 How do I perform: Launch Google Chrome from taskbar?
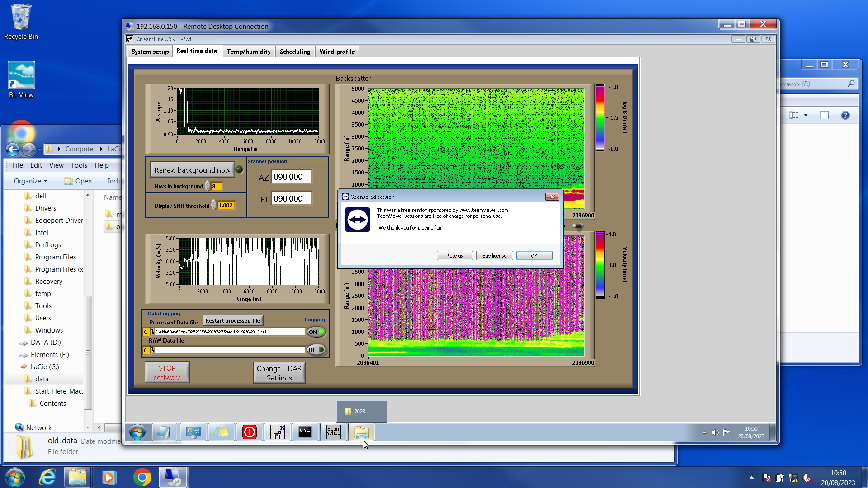click(x=142, y=478)
